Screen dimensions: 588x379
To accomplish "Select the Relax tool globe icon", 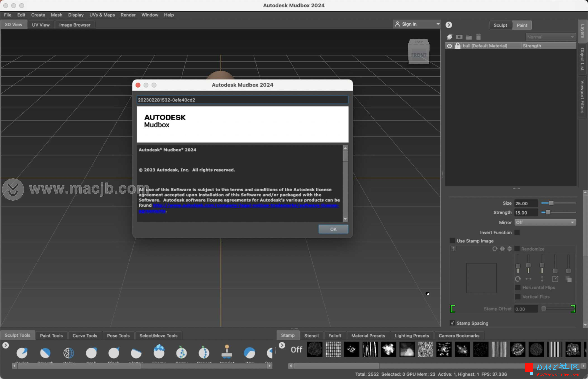I will [x=69, y=353].
